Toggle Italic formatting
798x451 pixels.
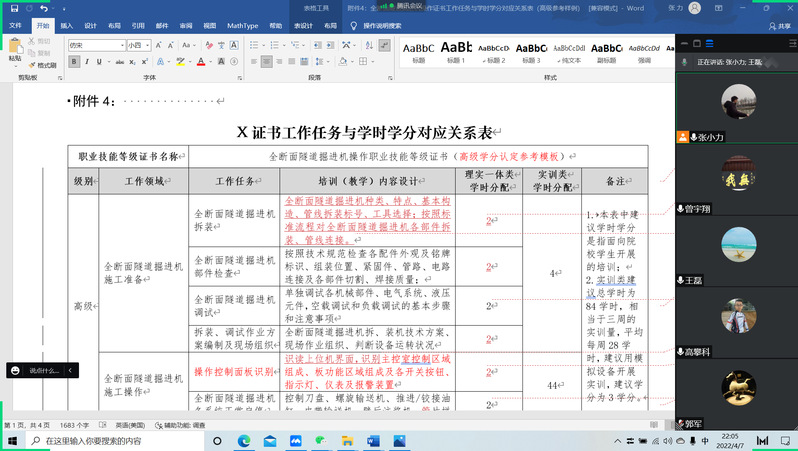pos(88,62)
